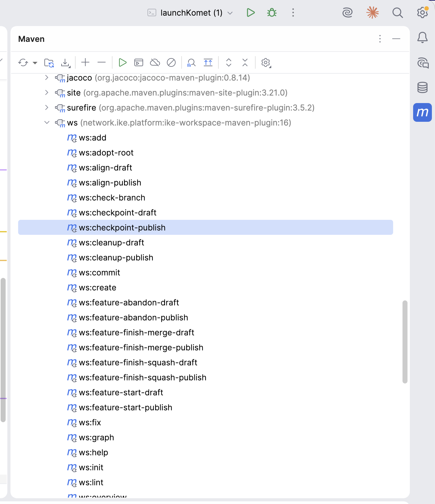Collapse all tree nodes
Viewport: 435px width, 504px height.
tap(245, 62)
